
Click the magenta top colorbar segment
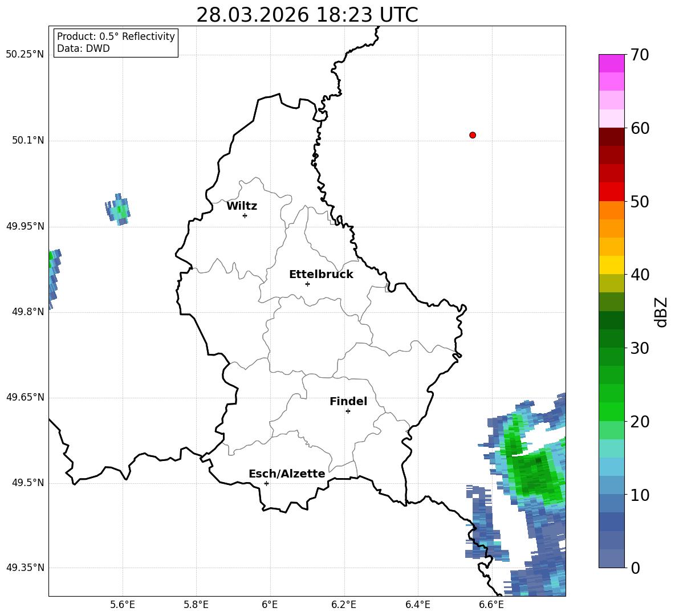611,63
